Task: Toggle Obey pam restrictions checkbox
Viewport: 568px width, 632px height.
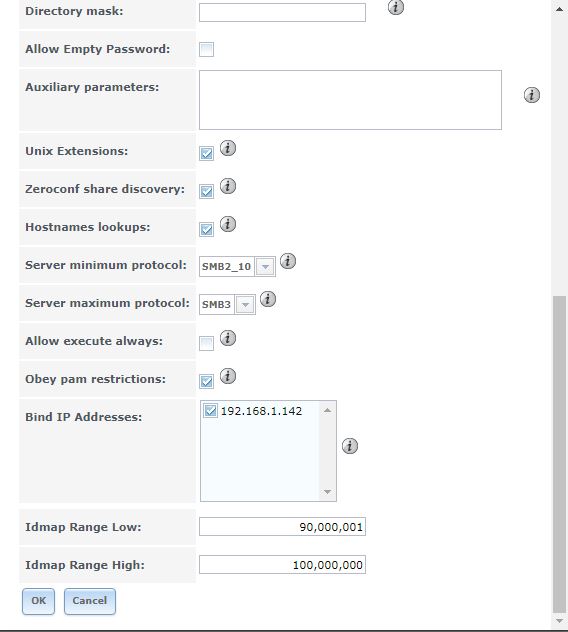Action: pos(206,381)
